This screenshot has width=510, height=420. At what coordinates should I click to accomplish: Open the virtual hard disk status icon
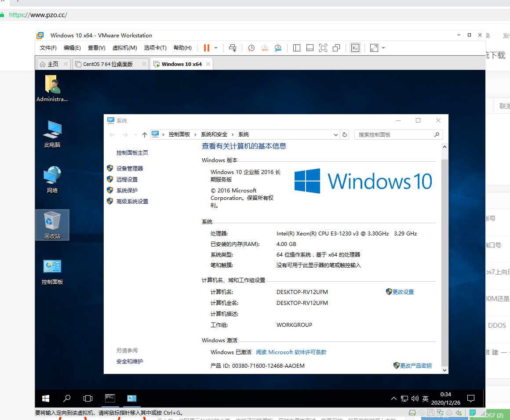[x=412, y=412]
